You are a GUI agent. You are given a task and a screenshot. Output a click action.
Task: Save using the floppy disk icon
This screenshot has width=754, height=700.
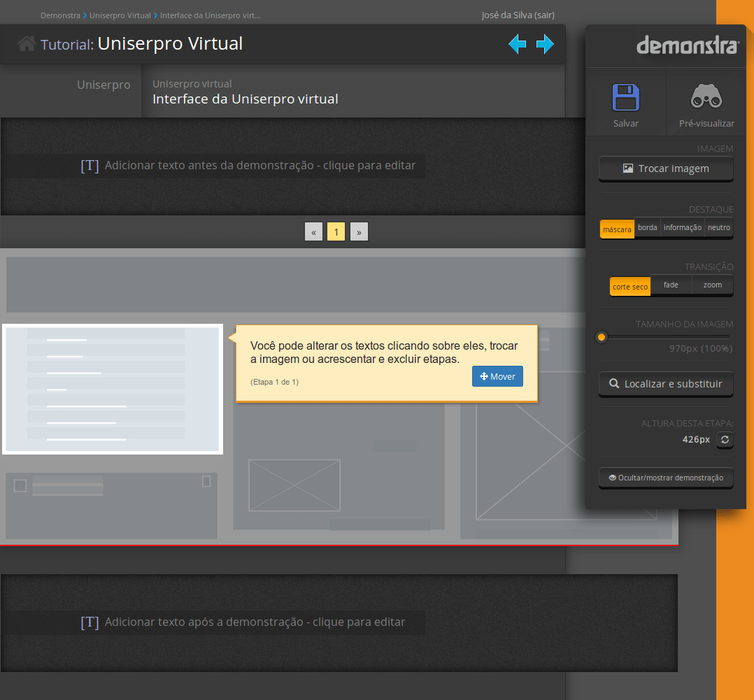click(x=625, y=98)
